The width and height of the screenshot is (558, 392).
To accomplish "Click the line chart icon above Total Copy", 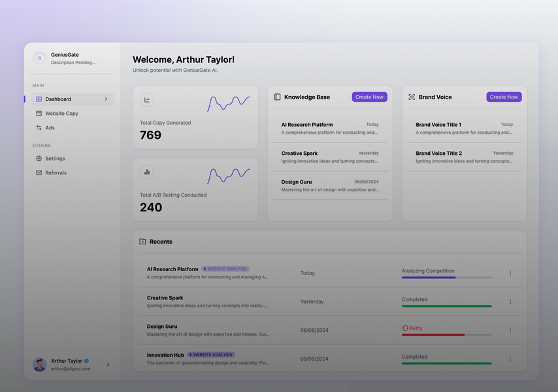I will pyautogui.click(x=147, y=100).
